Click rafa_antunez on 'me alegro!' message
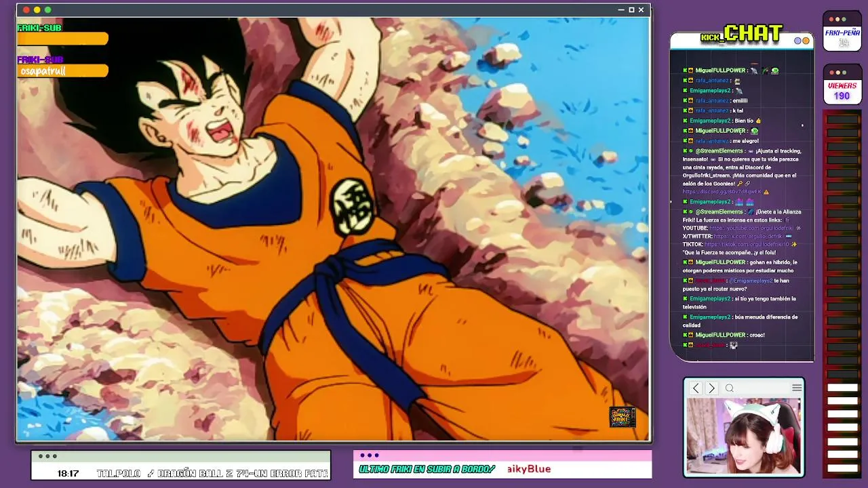868x488 pixels. tap(712, 141)
